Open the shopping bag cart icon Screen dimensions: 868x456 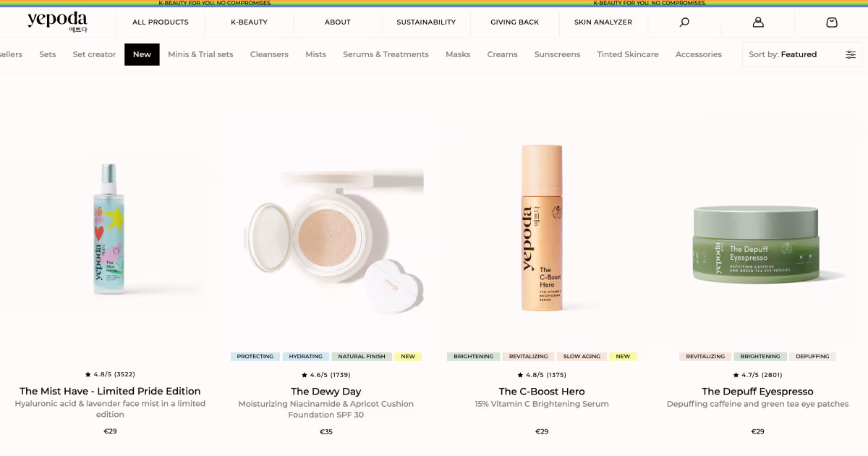(832, 22)
